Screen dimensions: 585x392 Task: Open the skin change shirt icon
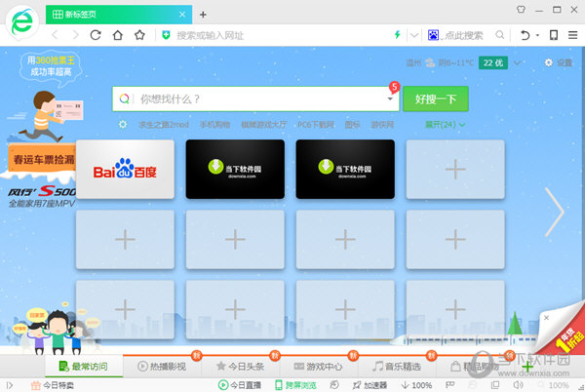click(x=521, y=10)
